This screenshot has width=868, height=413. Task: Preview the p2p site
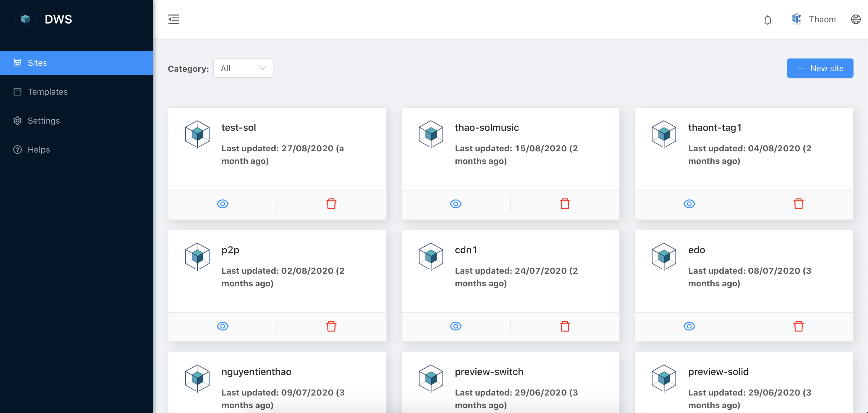click(223, 326)
